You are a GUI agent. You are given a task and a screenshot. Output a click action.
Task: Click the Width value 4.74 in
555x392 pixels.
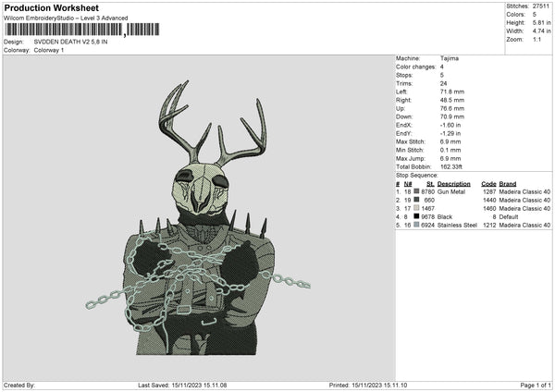[541, 31]
